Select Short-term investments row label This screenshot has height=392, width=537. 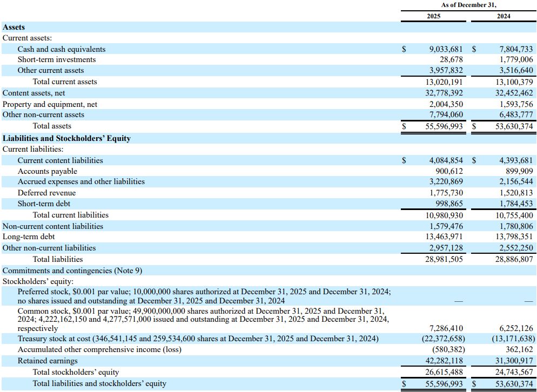(x=57, y=59)
